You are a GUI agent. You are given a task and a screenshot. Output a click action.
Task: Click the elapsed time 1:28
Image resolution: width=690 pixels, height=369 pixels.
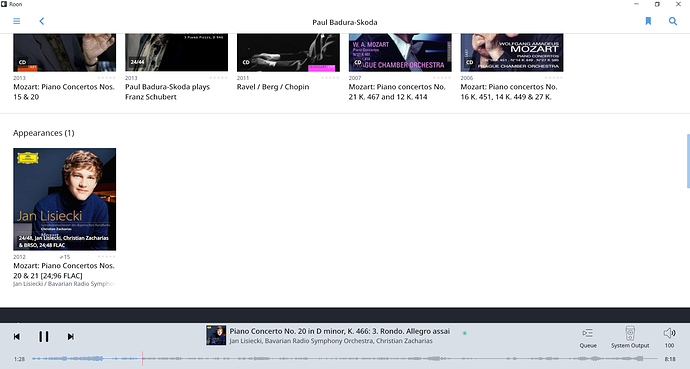tap(19, 359)
